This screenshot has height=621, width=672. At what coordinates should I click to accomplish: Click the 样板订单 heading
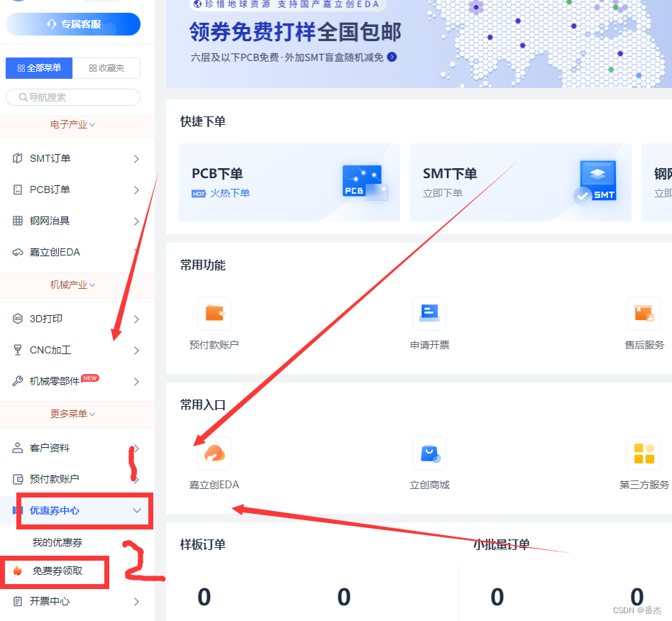[203, 545]
